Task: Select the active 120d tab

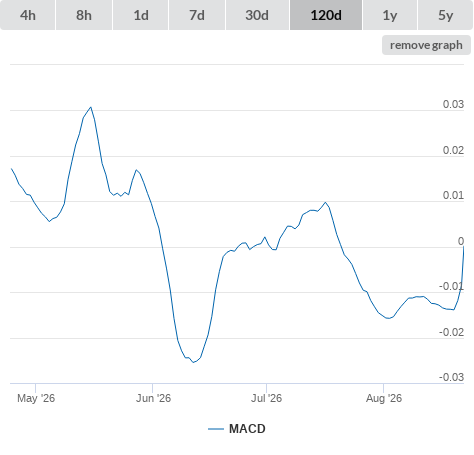Action: (326, 15)
